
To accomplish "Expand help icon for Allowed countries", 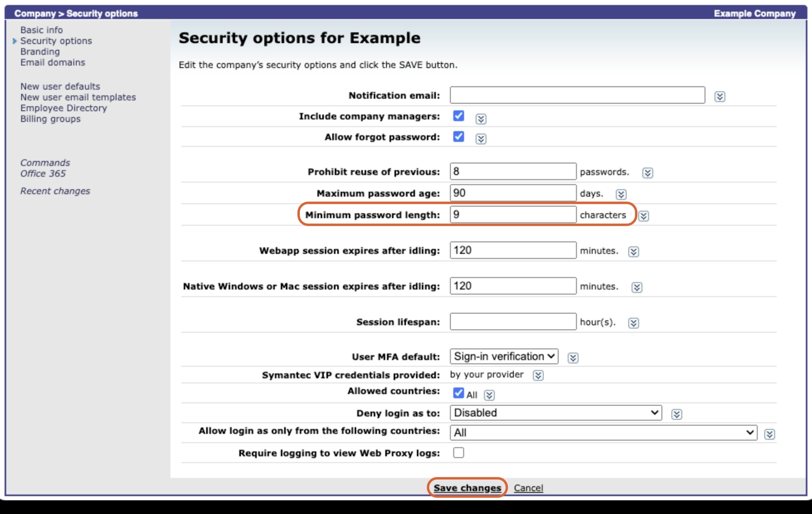I will [x=489, y=395].
